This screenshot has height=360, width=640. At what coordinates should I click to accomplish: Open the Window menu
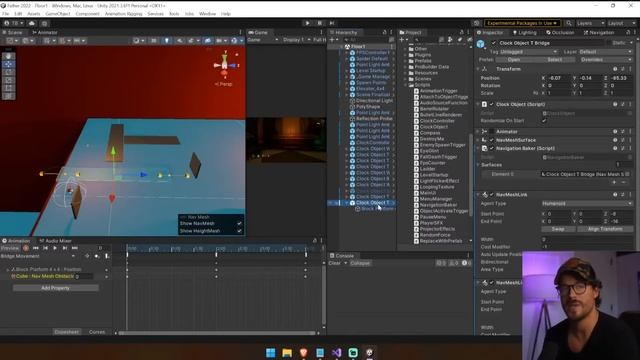pyautogui.click(x=207, y=13)
